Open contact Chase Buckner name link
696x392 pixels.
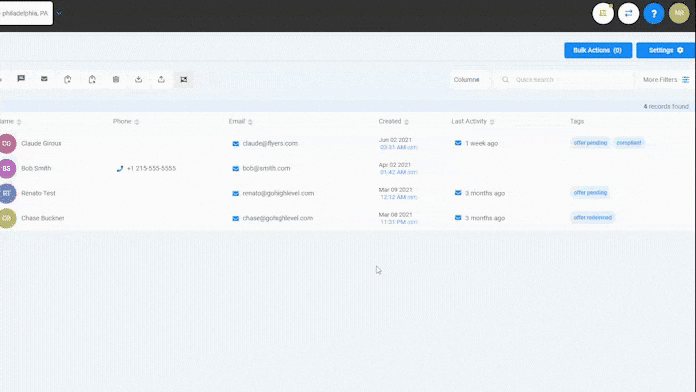pyautogui.click(x=43, y=218)
